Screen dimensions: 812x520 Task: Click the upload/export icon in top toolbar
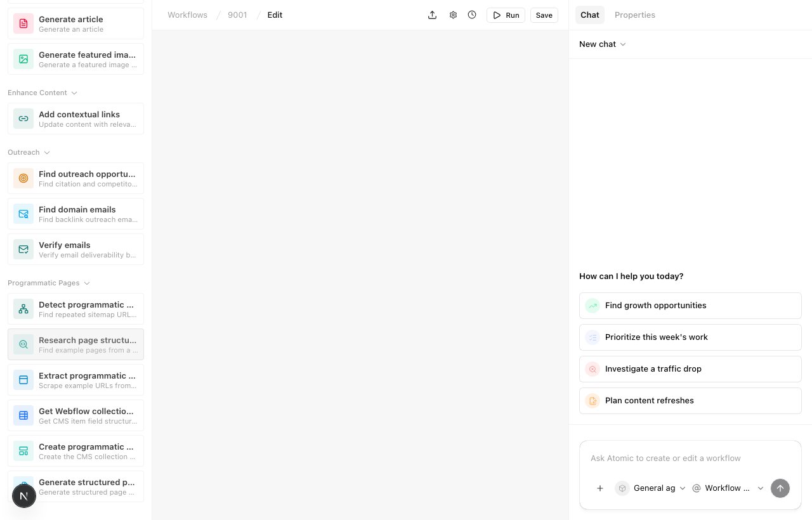[433, 15]
